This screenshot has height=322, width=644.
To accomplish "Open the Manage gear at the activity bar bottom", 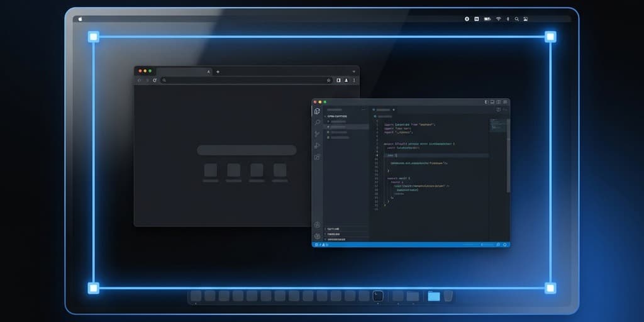I will 317,236.
